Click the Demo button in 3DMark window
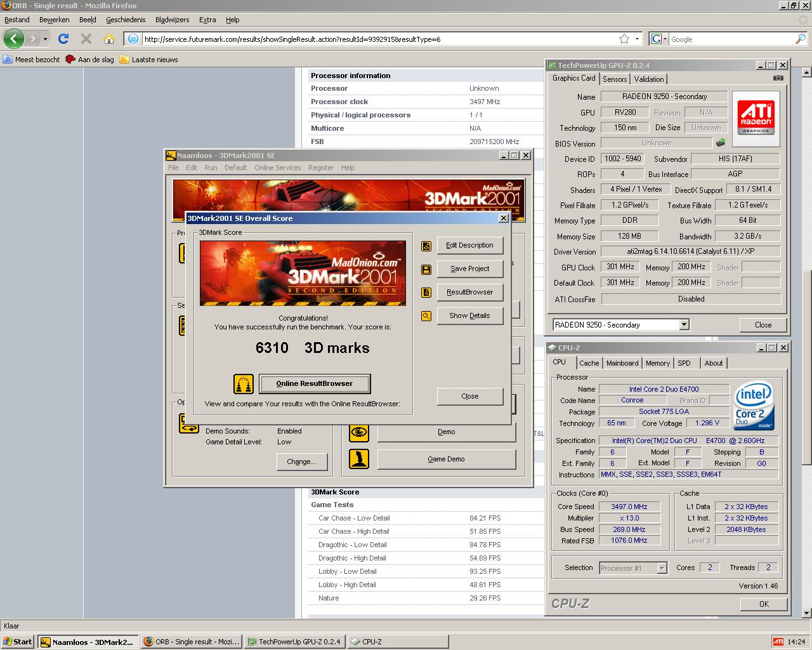The height and width of the screenshot is (650, 812). [447, 432]
